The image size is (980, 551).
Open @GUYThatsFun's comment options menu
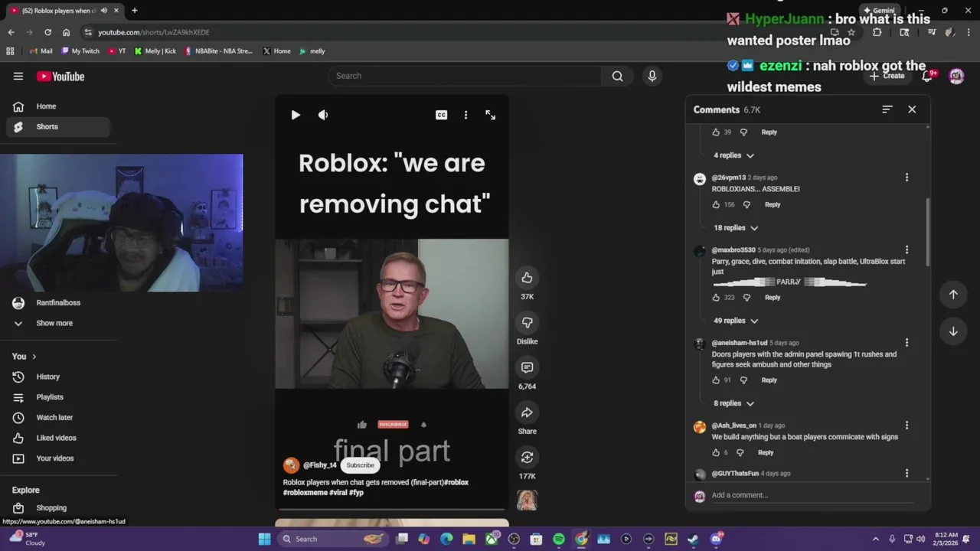pyautogui.click(x=906, y=473)
